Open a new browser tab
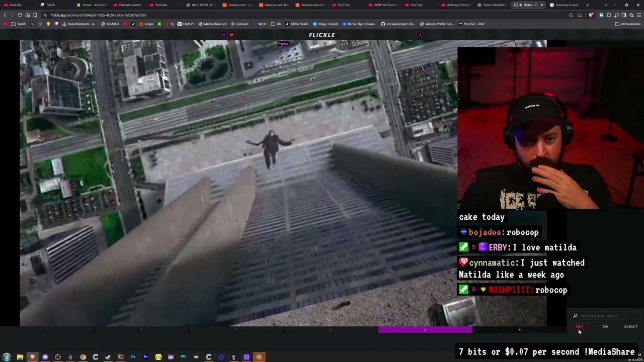Image resolution: width=644 pixels, height=362 pixels. [x=587, y=5]
